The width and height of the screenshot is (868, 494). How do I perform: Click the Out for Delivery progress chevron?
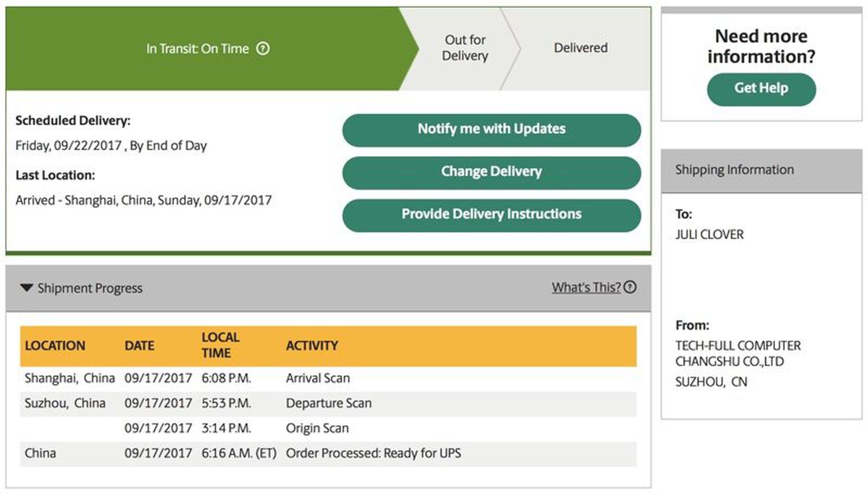pos(464,48)
